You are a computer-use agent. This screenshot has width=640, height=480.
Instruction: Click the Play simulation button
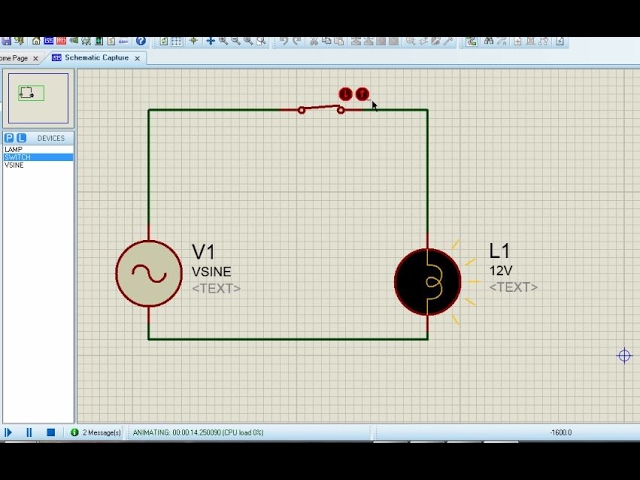pos(8,432)
